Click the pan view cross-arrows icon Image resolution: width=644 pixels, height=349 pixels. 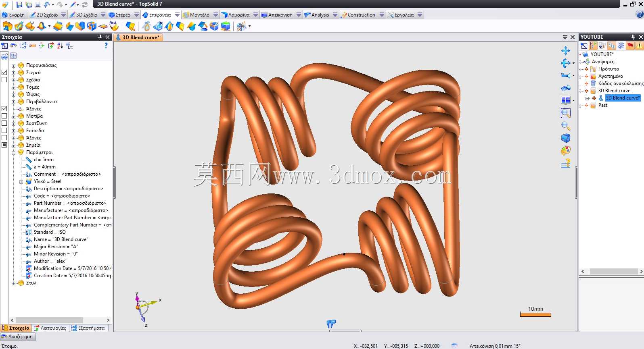point(565,50)
